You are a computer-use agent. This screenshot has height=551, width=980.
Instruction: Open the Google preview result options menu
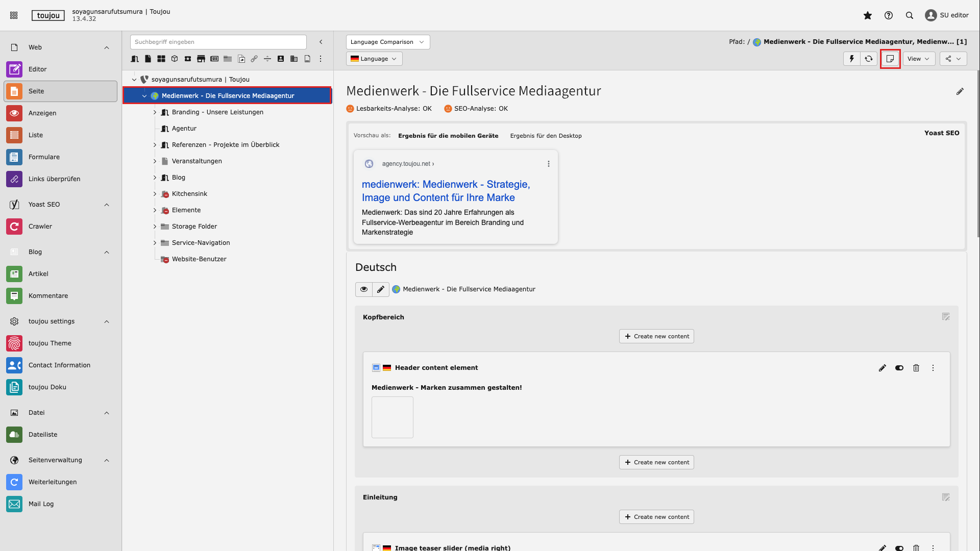click(x=549, y=164)
